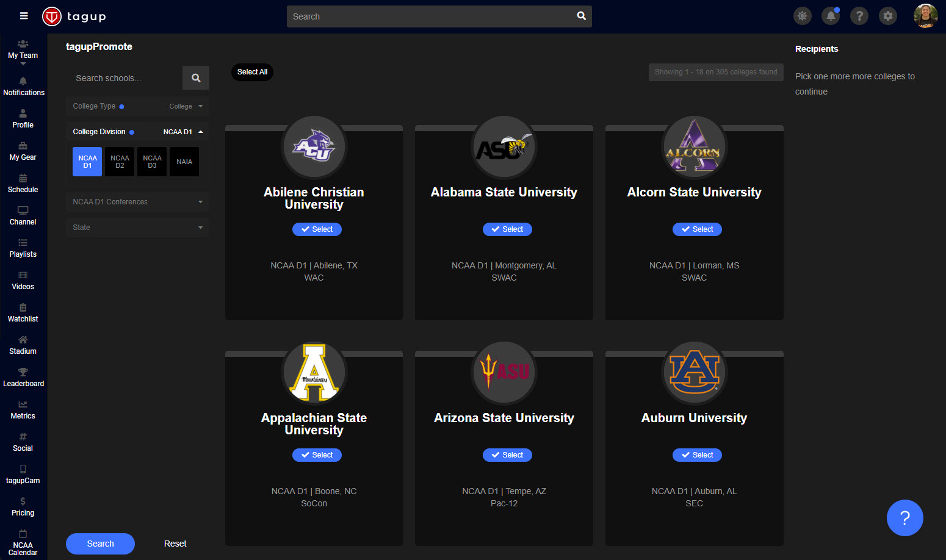Viewport: 946px width, 560px height.
Task: Click the 'Recipients' heading
Action: (x=817, y=49)
